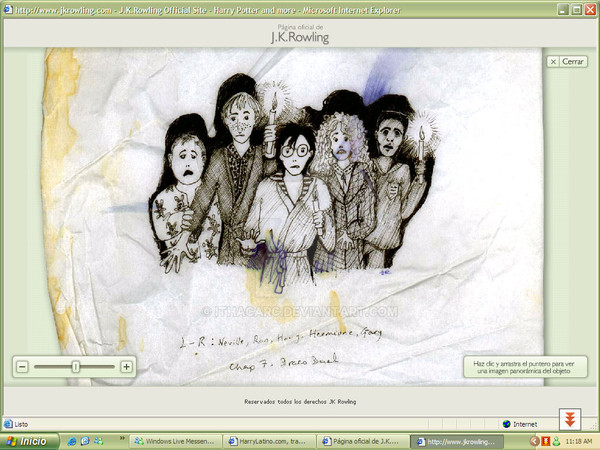Select the jkrowling.com taskbar window button

(x=457, y=442)
